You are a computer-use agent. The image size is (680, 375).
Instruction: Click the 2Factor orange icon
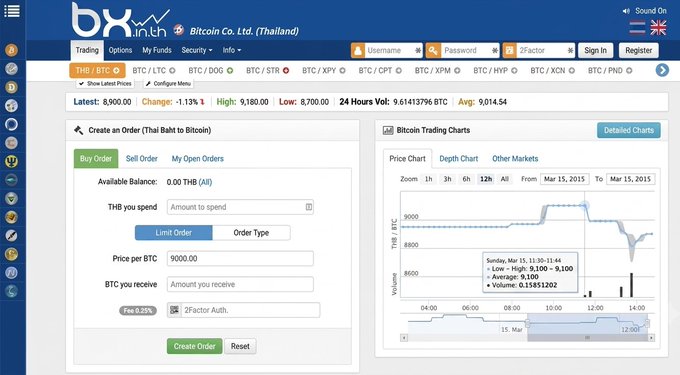[509, 51]
